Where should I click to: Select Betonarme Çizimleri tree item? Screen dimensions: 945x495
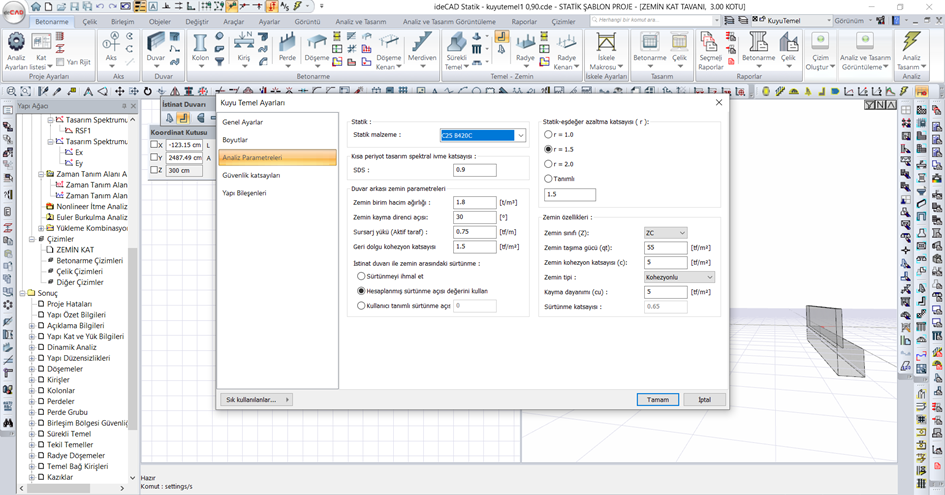89,260
